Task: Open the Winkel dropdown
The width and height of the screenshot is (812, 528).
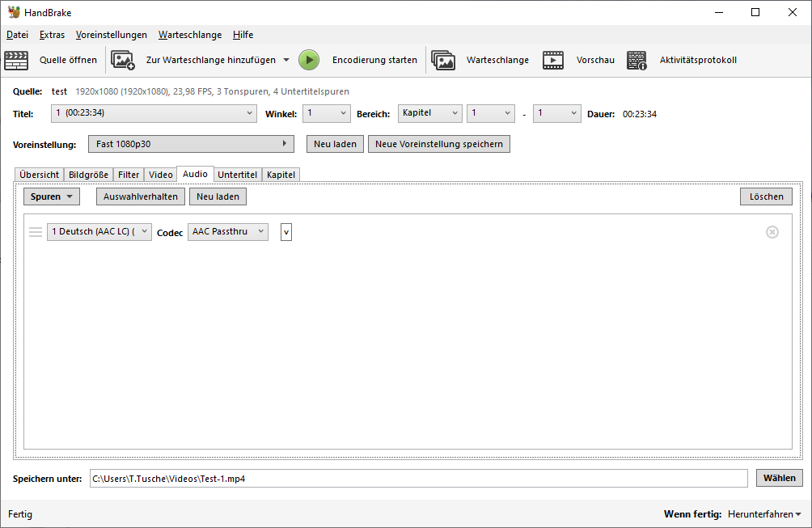Action: pyautogui.click(x=326, y=113)
